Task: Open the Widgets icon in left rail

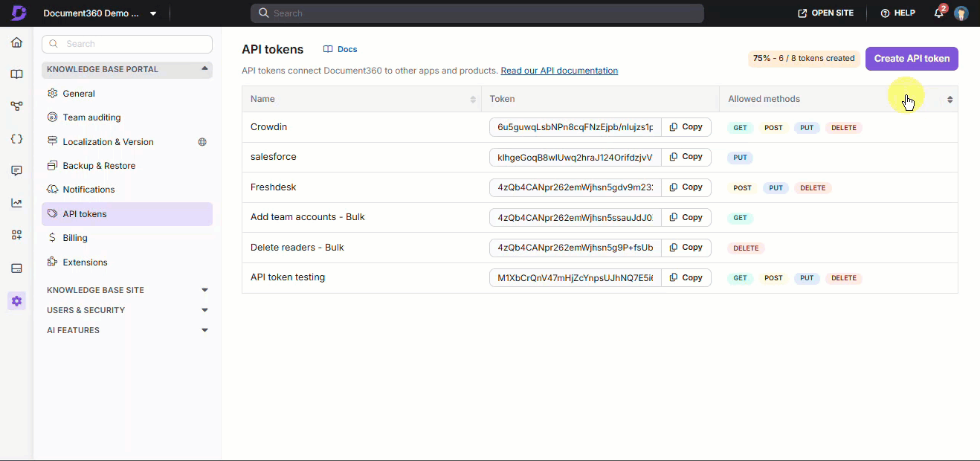Action: [x=16, y=235]
